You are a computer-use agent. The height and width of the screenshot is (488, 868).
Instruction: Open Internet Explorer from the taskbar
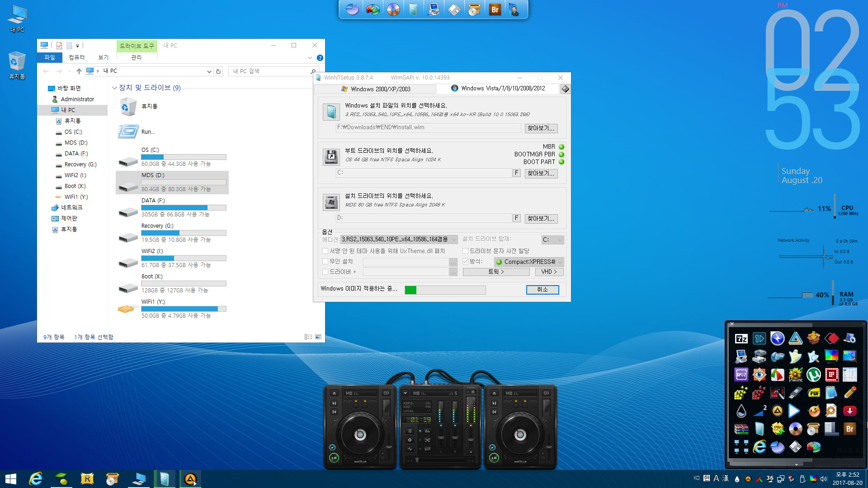coord(36,479)
